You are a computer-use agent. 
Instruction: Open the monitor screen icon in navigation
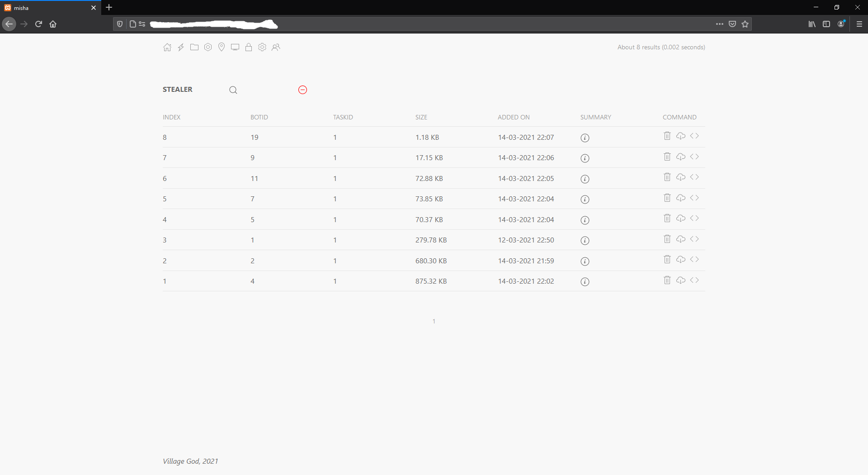point(235,47)
